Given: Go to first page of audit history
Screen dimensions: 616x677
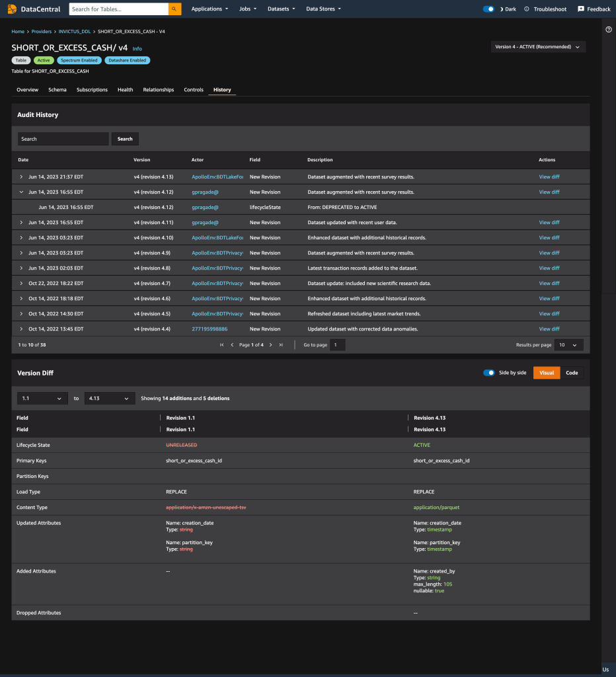Looking at the screenshot, I should pos(222,345).
